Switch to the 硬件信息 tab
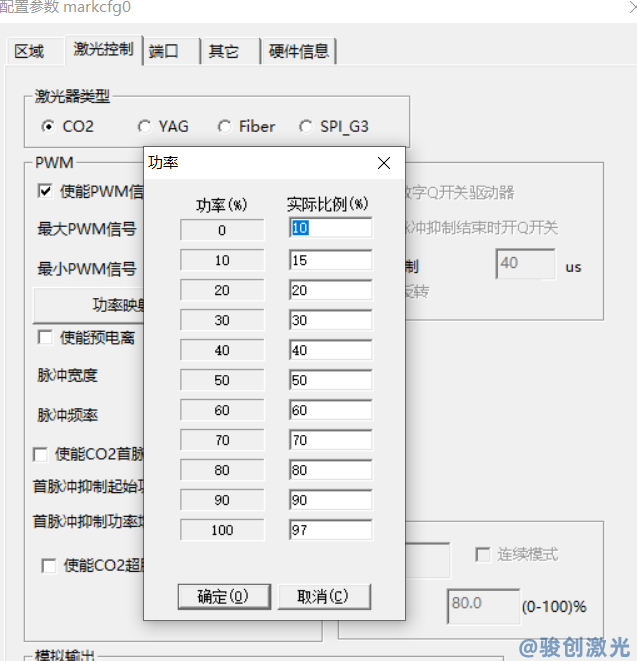Screen dimensions: 637x661 (x=298, y=51)
